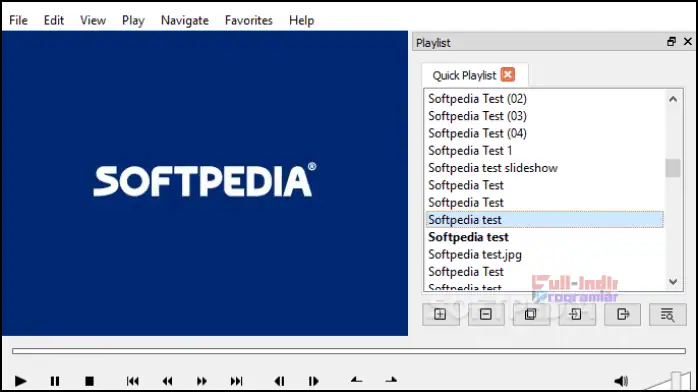Select "Softpedia Test (03)" in the playlist
This screenshot has height=392, width=698.
click(x=545, y=116)
